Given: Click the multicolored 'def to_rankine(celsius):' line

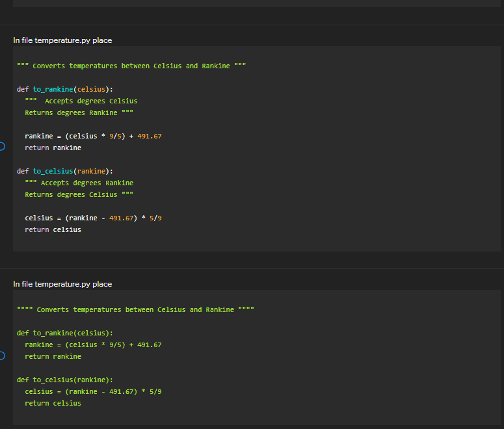Looking at the screenshot, I should pyautogui.click(x=65, y=89).
